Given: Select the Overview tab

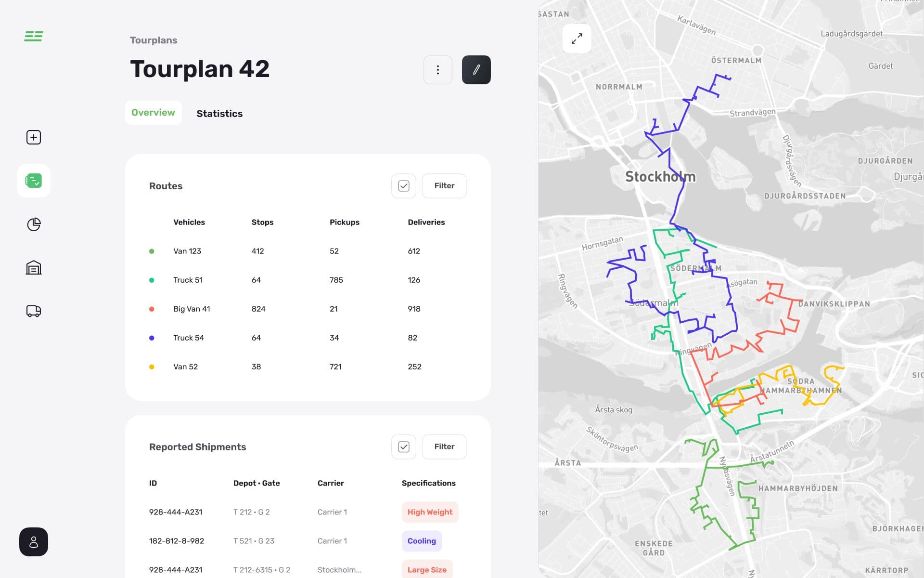Looking at the screenshot, I should [x=153, y=113].
